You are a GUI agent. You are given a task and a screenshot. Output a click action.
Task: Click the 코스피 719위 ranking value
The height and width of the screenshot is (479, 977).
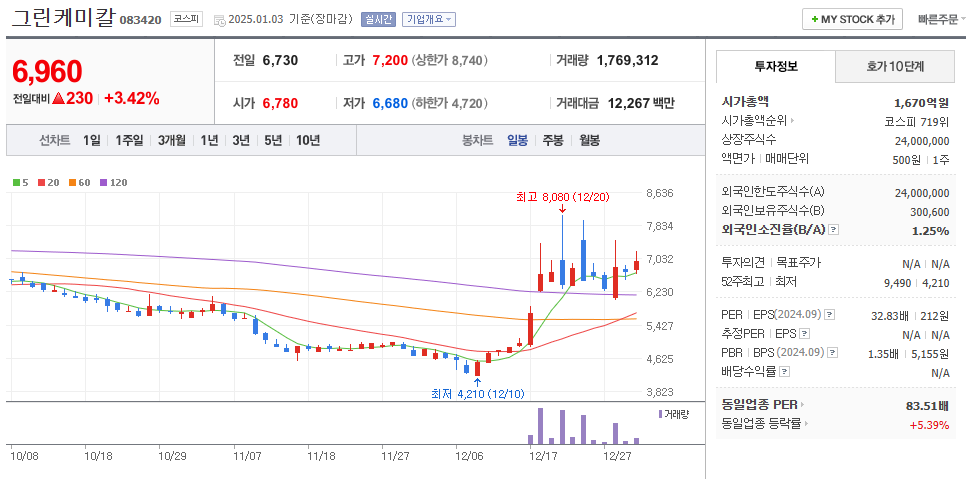(x=917, y=122)
